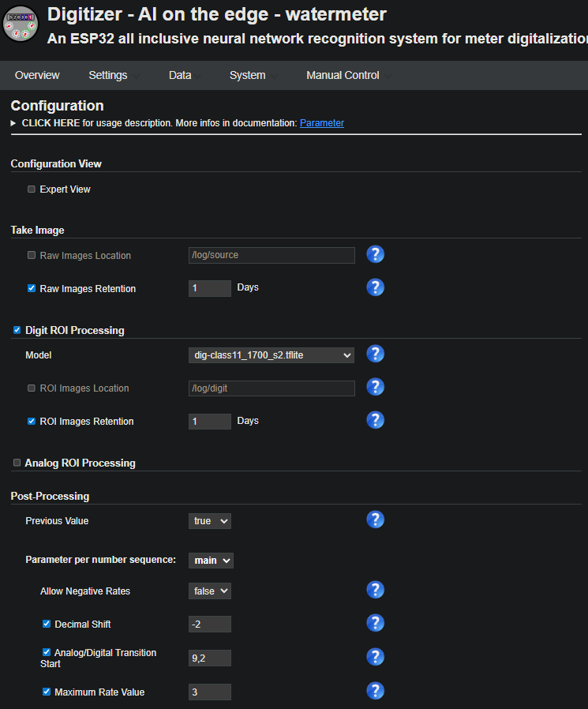Open help icon for ROI Images Location
The image size is (588, 709).
(376, 387)
